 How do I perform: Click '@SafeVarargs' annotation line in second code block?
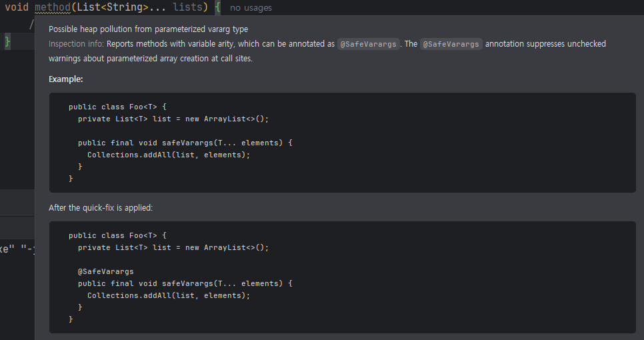click(105, 271)
